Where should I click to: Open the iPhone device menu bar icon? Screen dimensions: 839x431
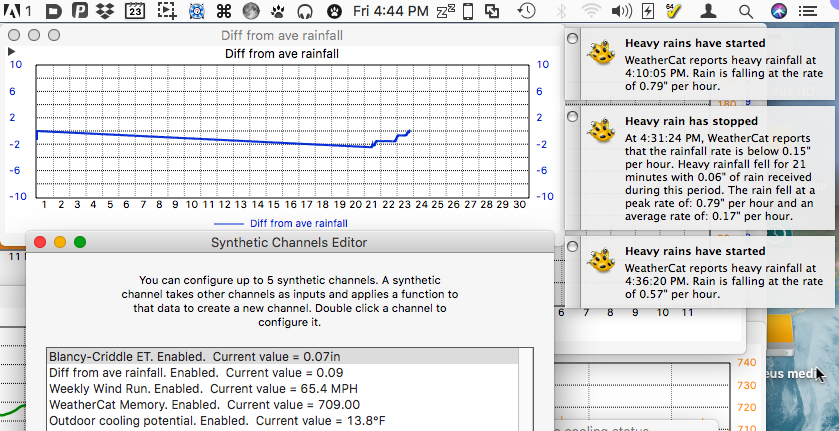[x=468, y=10]
